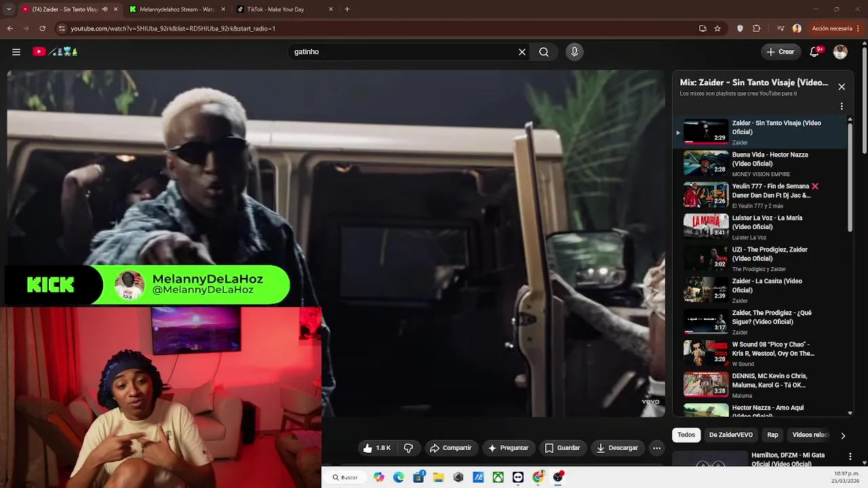
Task: Open the YouTube account avatar menu
Action: (x=840, y=52)
